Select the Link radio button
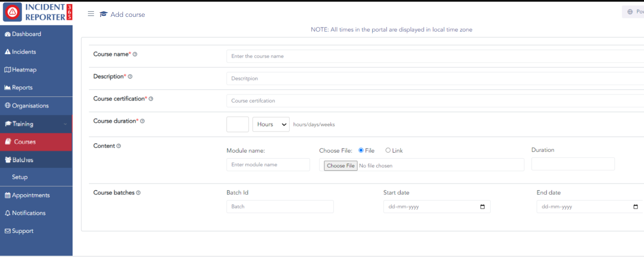The width and height of the screenshot is (644, 257). pos(388,151)
